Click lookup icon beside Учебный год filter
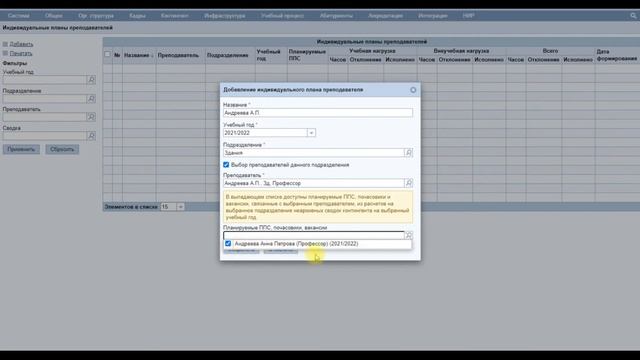 pos(91,80)
